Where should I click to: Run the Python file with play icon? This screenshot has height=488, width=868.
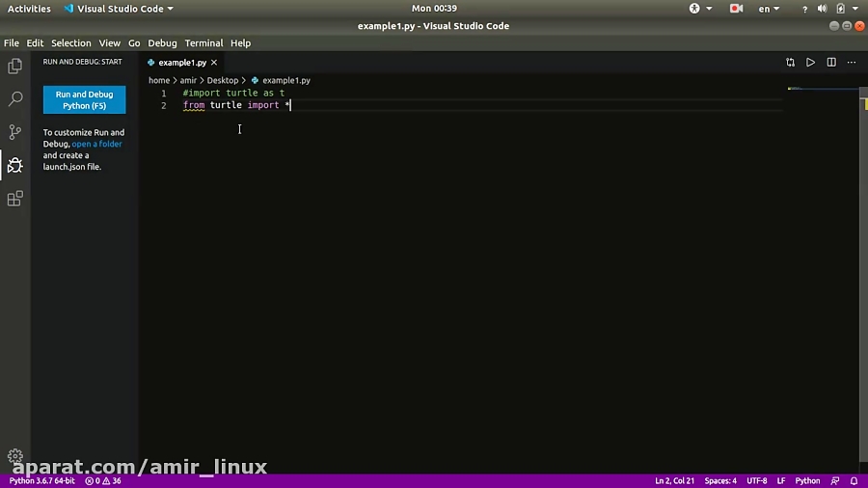tap(810, 63)
